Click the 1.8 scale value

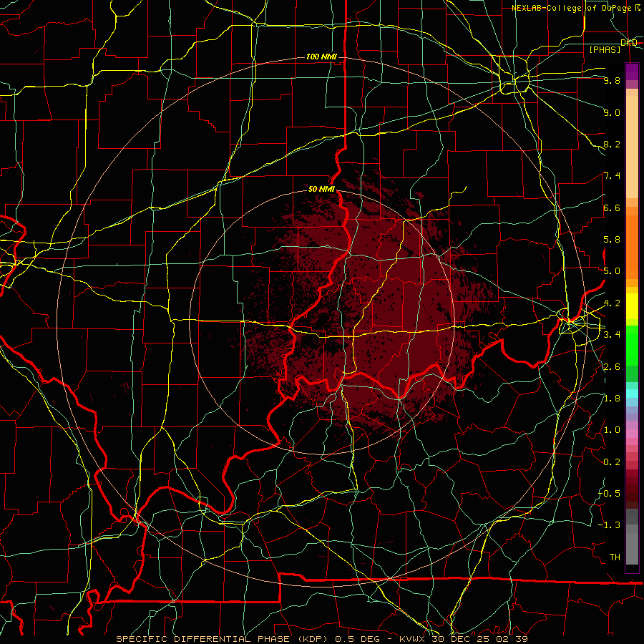point(612,399)
